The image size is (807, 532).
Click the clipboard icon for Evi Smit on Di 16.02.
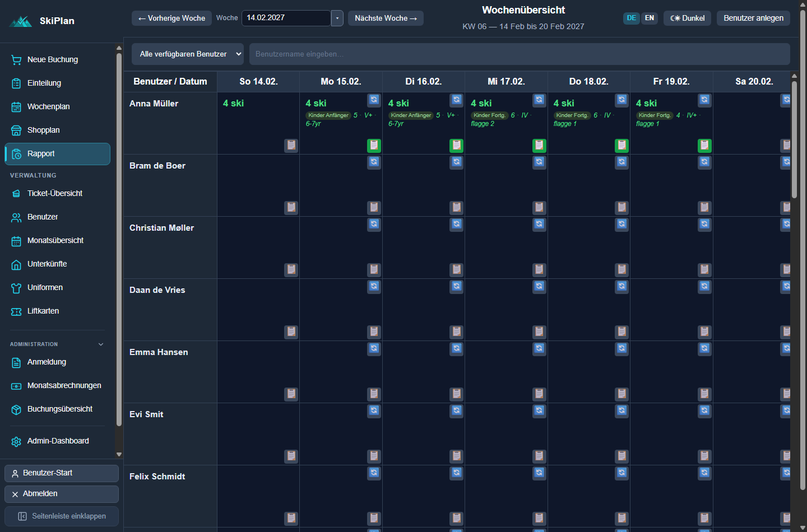click(457, 456)
